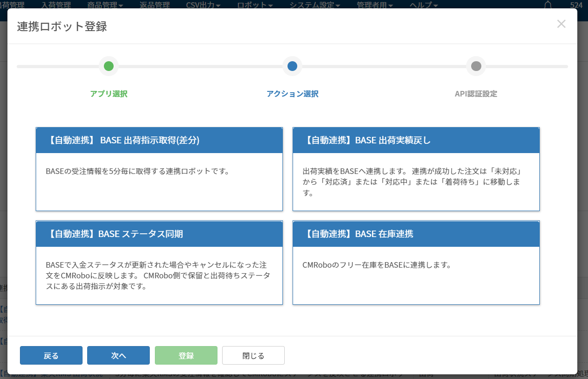The width and height of the screenshot is (588, 379).
Task: Click the gray API認証設定 step circle
Action: coord(476,66)
